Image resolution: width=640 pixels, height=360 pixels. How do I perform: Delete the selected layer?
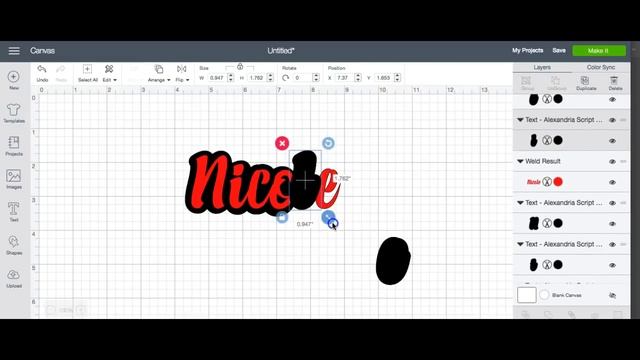point(615,83)
